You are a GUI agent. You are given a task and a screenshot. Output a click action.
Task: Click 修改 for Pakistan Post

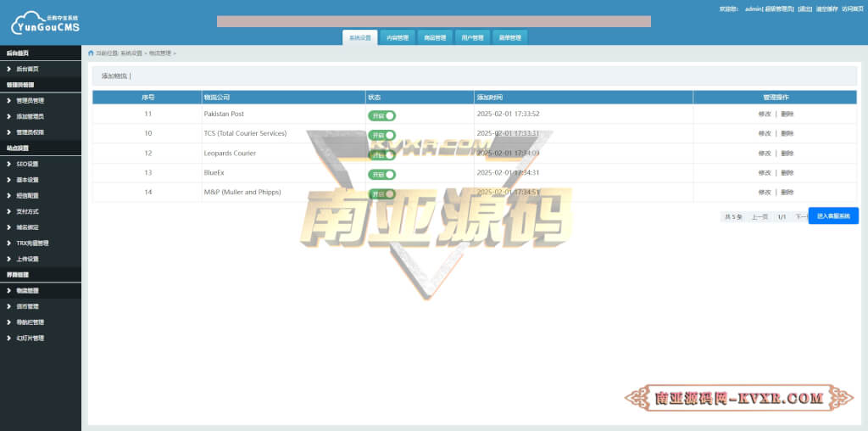[765, 115]
